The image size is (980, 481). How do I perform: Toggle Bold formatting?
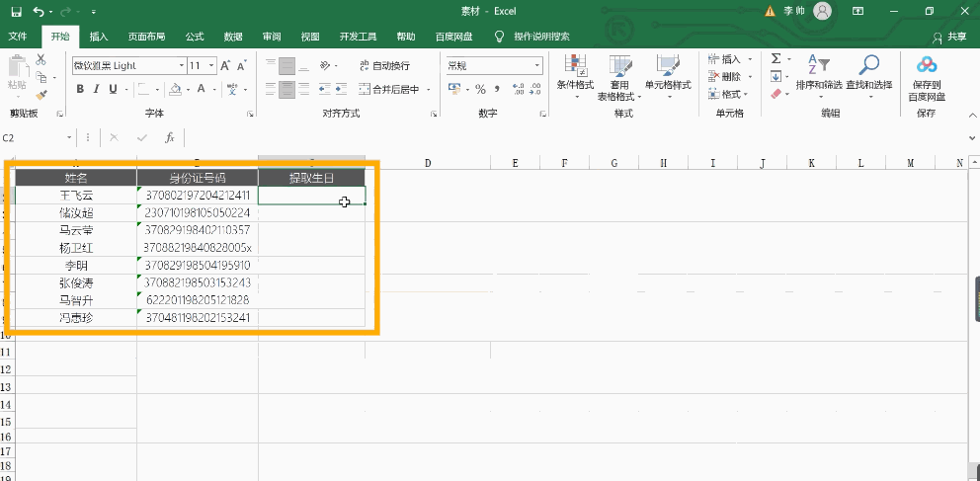pyautogui.click(x=80, y=89)
